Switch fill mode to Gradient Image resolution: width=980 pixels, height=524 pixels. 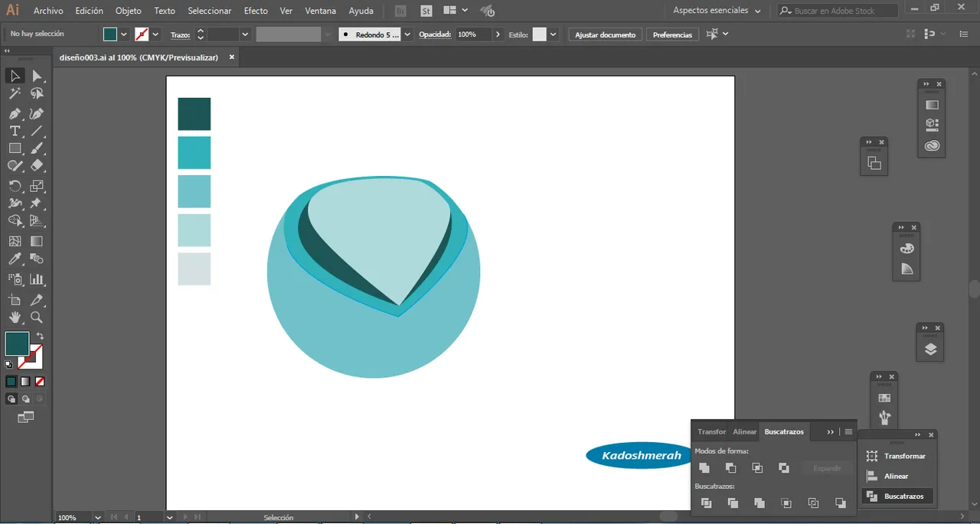tap(25, 381)
